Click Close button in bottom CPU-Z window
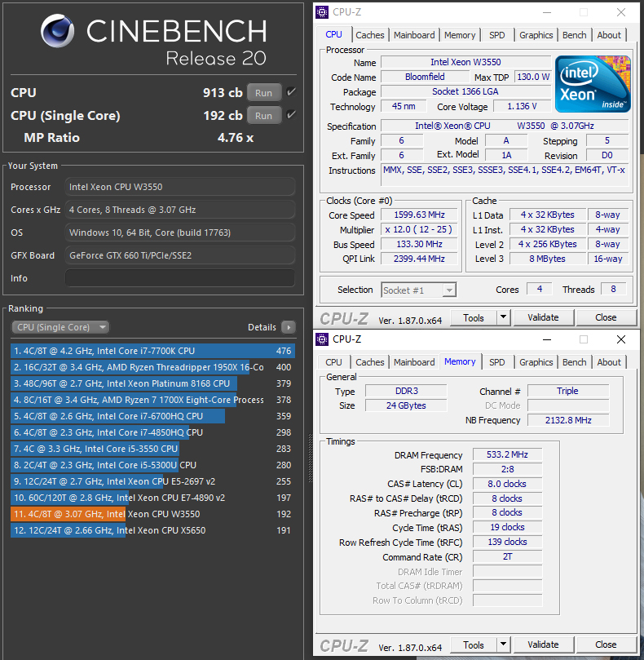Image resolution: width=644 pixels, height=660 pixels. pos(606,644)
